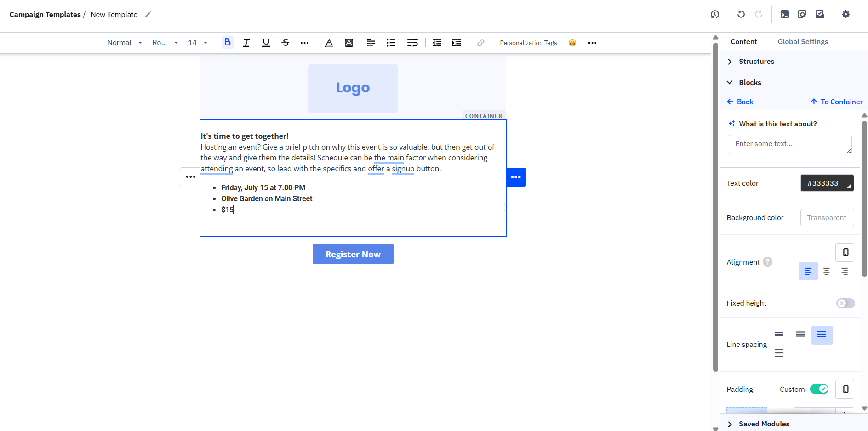Open the template preview icon

(802, 14)
